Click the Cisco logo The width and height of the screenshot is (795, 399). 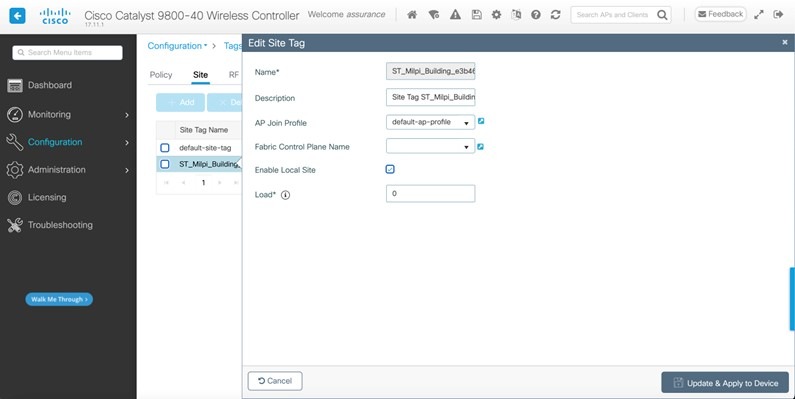(55, 16)
